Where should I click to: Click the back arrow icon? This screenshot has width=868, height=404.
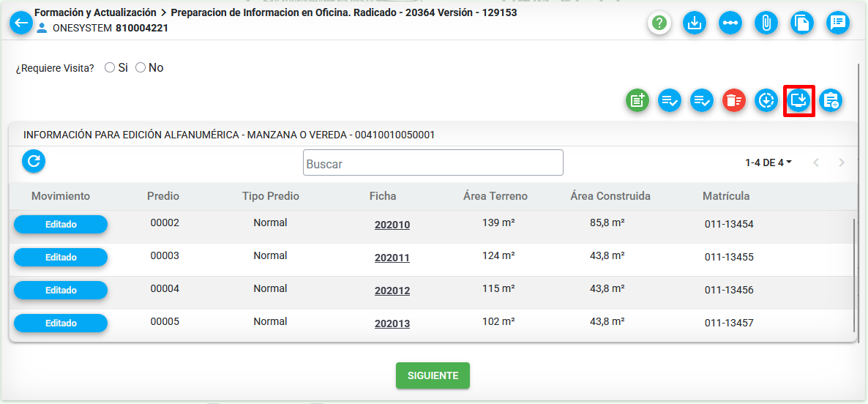pyautogui.click(x=21, y=23)
